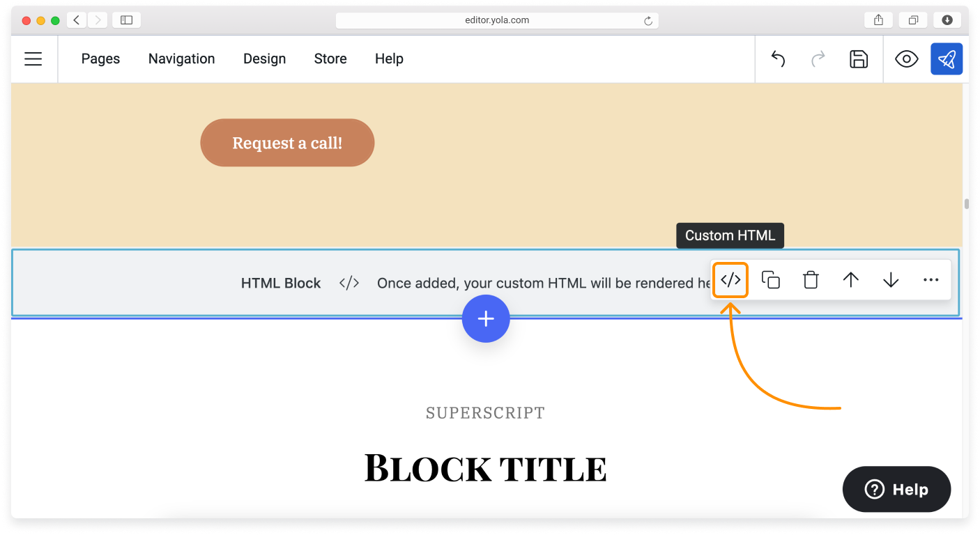Click the Request a call! button
Image resolution: width=980 pixels, height=535 pixels.
tap(287, 143)
